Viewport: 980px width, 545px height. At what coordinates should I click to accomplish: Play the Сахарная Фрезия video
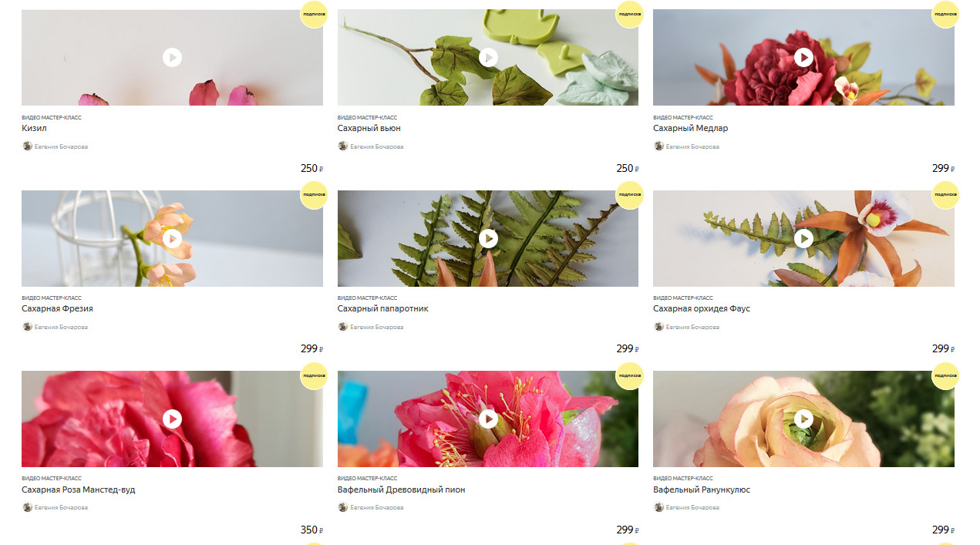pos(172,238)
